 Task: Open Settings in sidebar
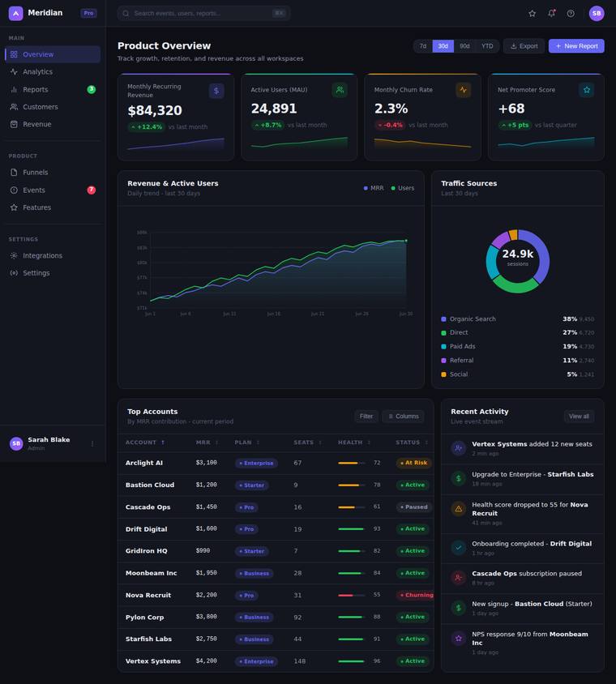(x=53, y=273)
